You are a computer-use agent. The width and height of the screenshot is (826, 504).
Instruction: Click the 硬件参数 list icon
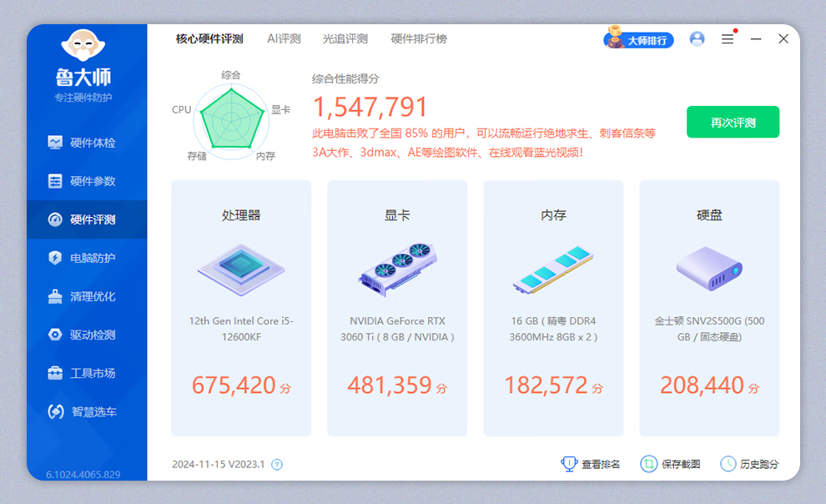55,181
